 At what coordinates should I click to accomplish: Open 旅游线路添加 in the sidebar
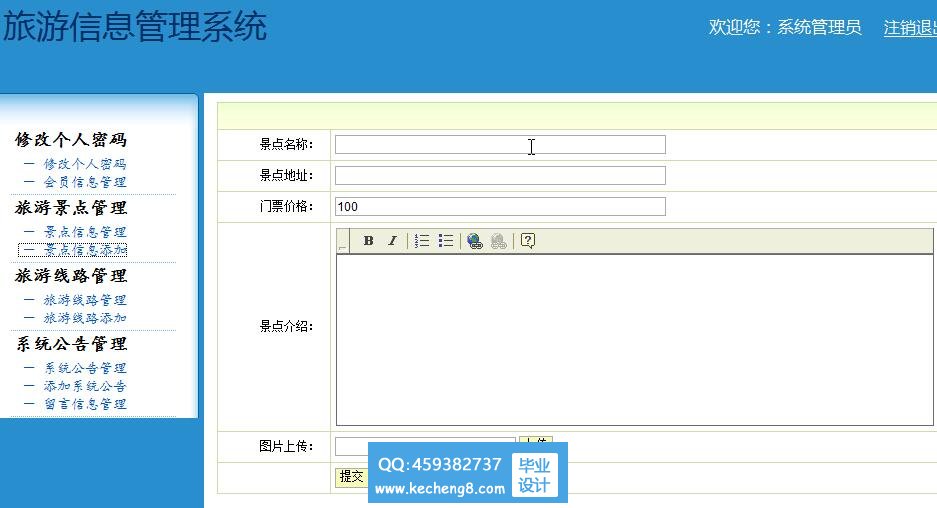(x=85, y=318)
